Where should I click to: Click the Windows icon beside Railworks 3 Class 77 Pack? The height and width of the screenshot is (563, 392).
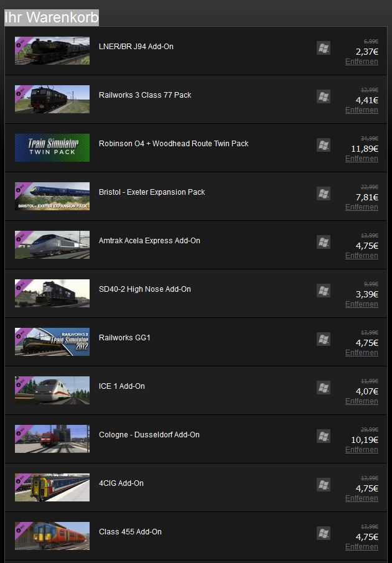(x=324, y=96)
